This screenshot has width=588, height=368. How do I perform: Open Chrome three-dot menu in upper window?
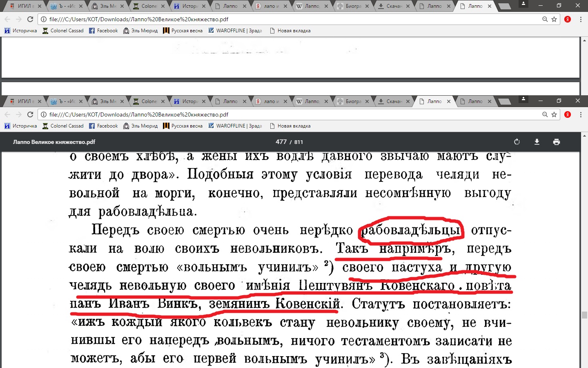click(x=581, y=19)
